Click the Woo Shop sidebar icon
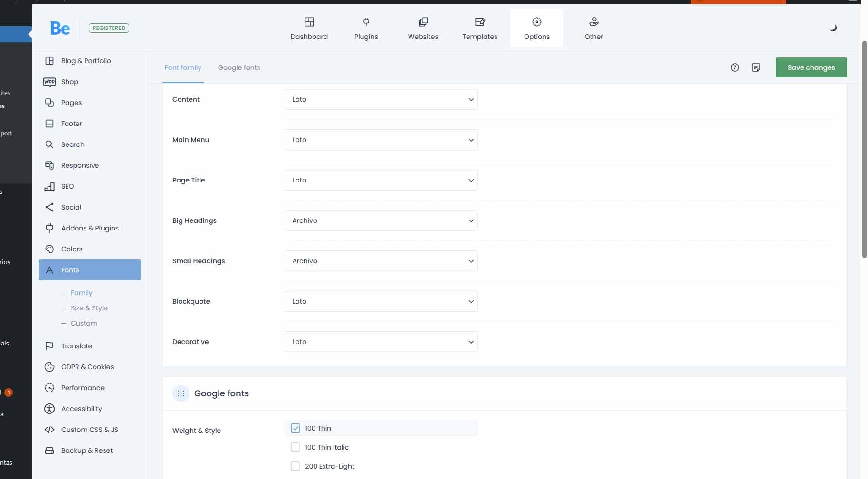The image size is (868, 479). coord(49,82)
